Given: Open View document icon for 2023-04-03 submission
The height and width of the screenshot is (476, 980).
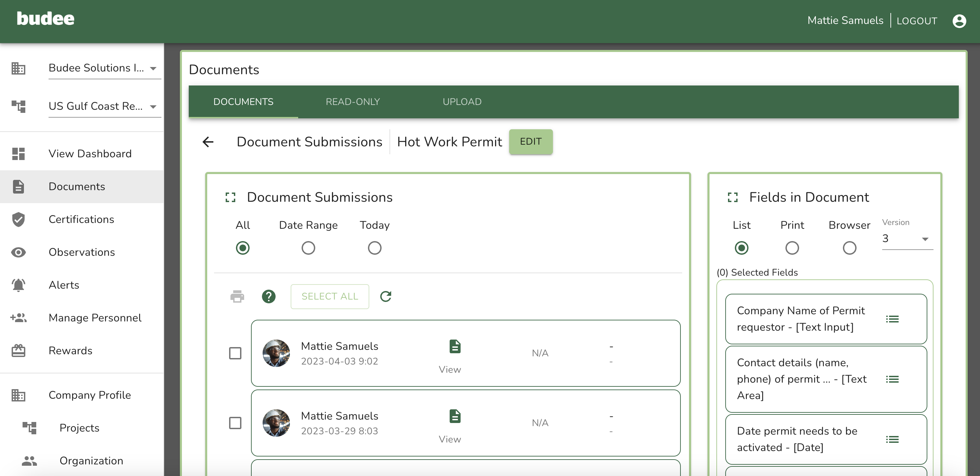Looking at the screenshot, I should click(455, 347).
